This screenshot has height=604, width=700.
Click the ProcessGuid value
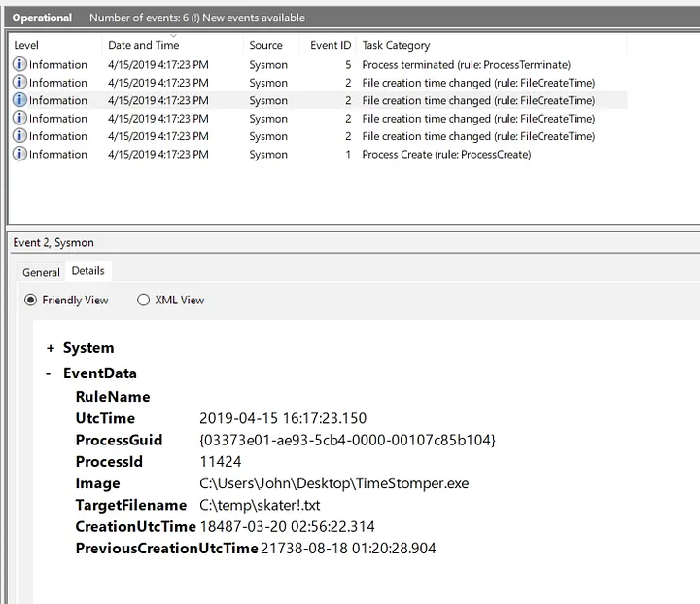(347, 441)
